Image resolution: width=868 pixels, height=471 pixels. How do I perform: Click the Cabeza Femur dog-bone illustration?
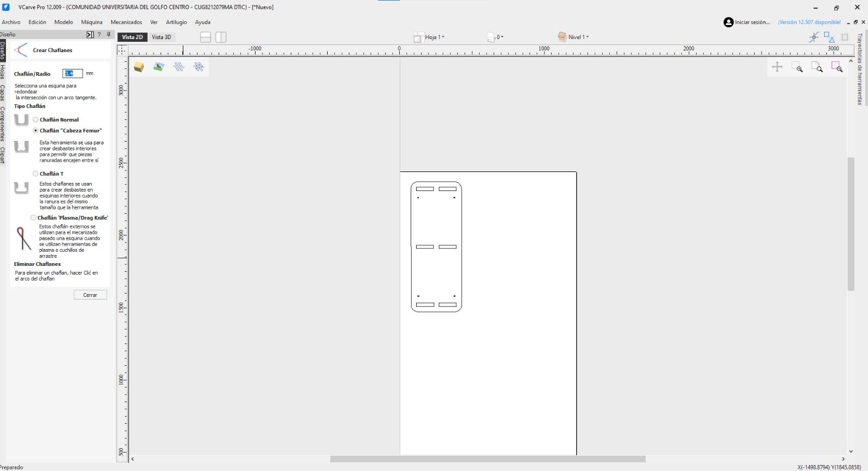(21, 147)
